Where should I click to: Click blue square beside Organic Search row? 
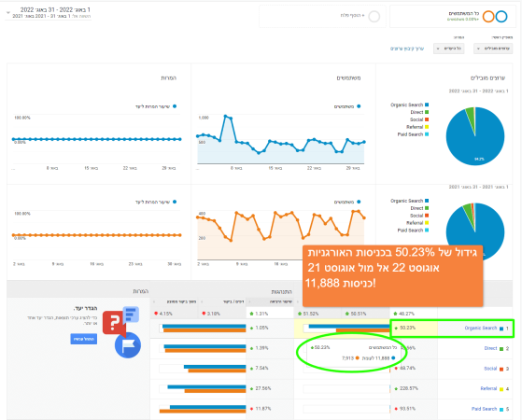[501, 329]
